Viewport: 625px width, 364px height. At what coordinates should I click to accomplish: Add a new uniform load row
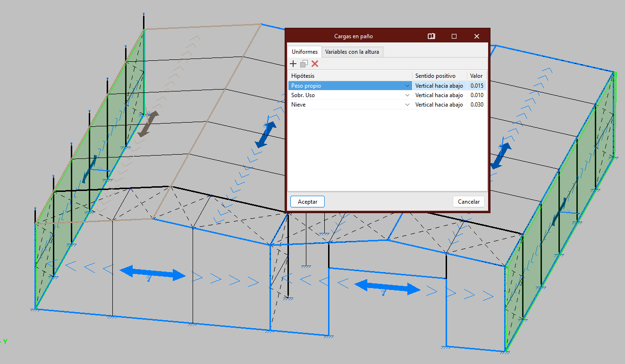click(293, 64)
